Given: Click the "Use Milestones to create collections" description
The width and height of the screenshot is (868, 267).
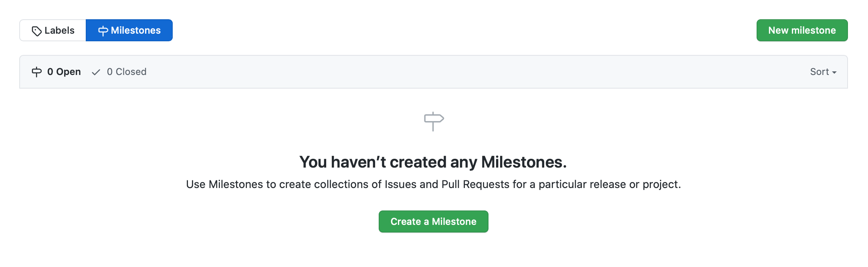Looking at the screenshot, I should pyautogui.click(x=433, y=184).
